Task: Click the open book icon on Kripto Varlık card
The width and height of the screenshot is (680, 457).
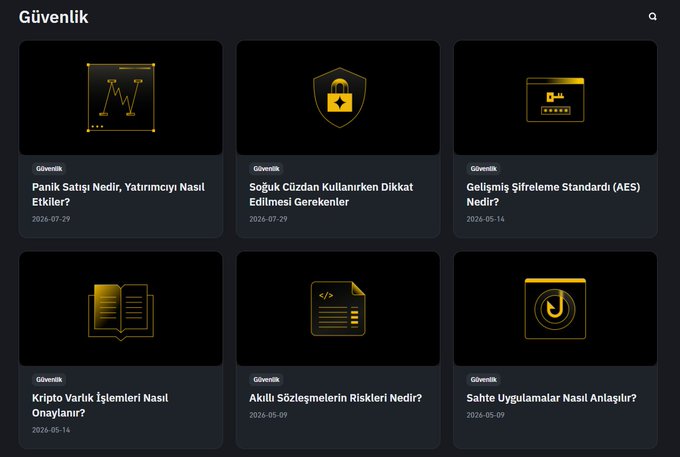Action: (121, 312)
